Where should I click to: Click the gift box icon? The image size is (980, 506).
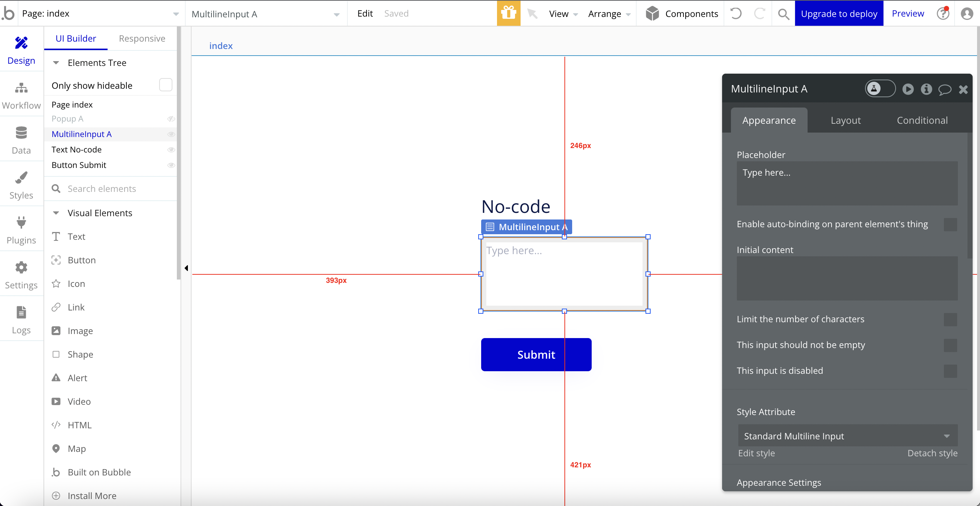pos(508,13)
